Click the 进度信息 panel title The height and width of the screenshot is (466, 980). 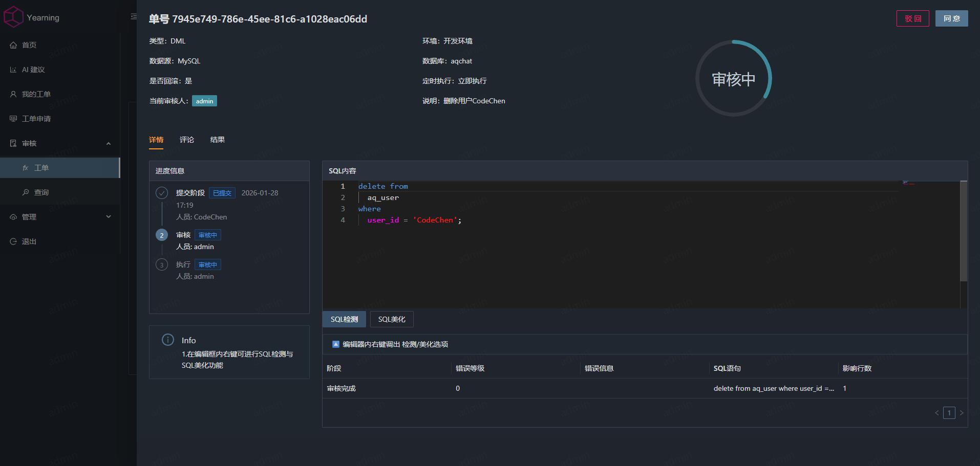click(170, 171)
